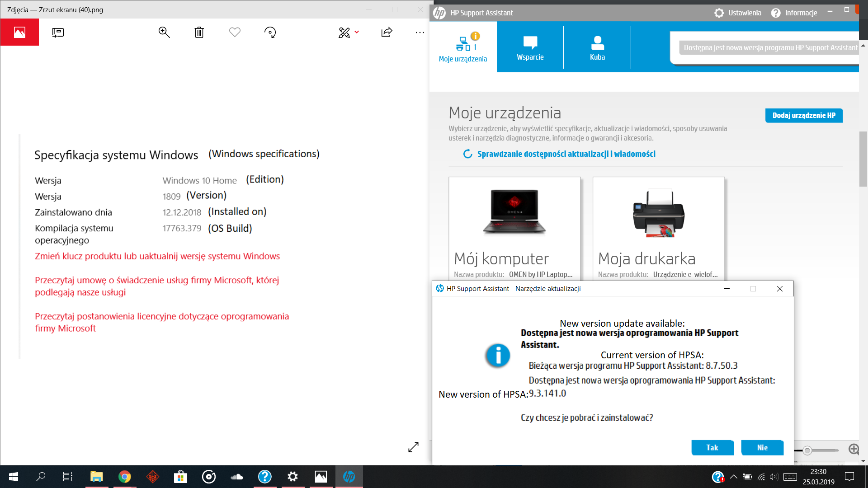
Task: Open Windows Settings from the taskbar
Action: (292, 477)
